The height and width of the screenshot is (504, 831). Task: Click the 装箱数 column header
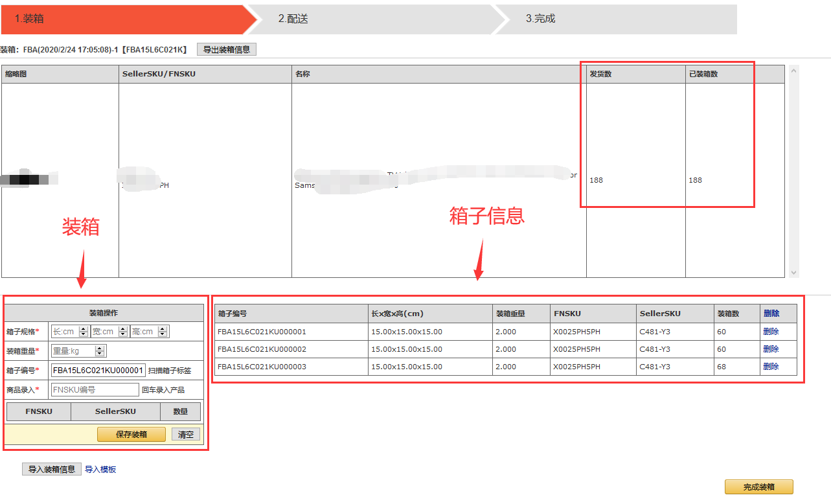(x=737, y=314)
